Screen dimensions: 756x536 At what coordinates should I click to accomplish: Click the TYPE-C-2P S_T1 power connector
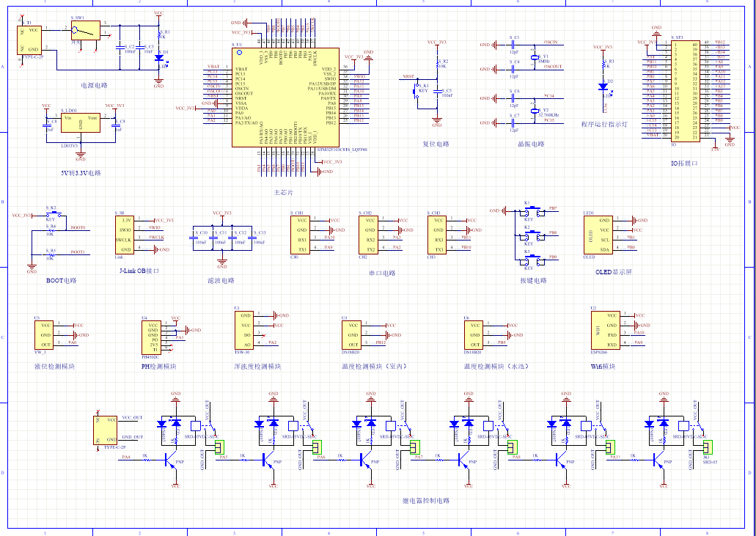[32, 40]
